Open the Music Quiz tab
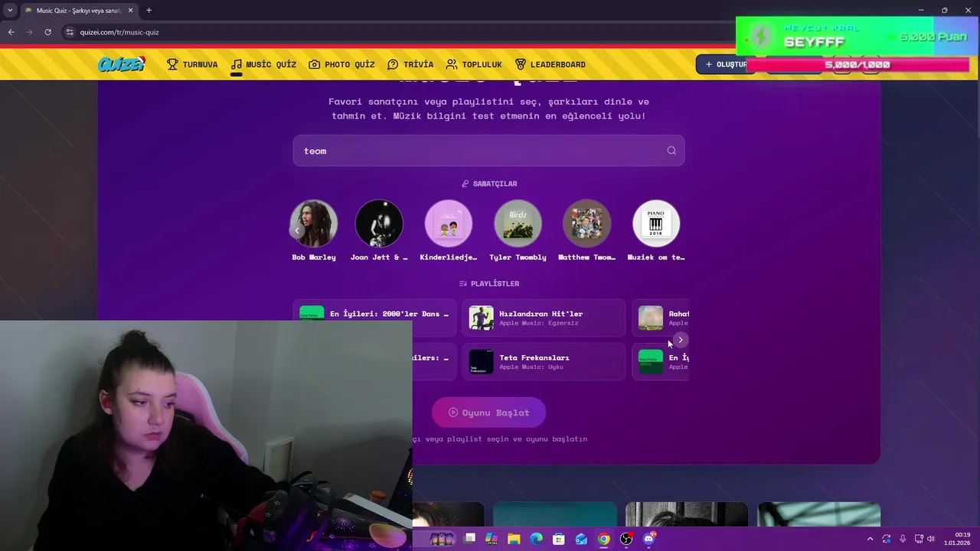 (x=263, y=64)
